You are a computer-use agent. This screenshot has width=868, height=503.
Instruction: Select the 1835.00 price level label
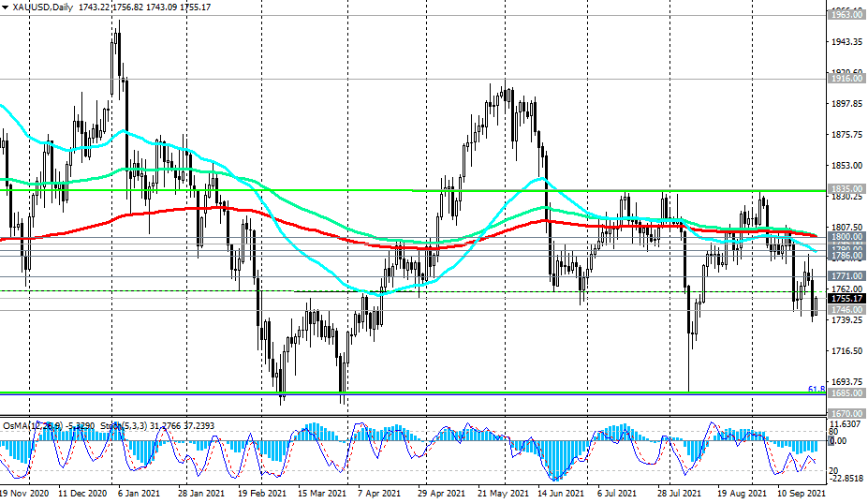coord(846,188)
